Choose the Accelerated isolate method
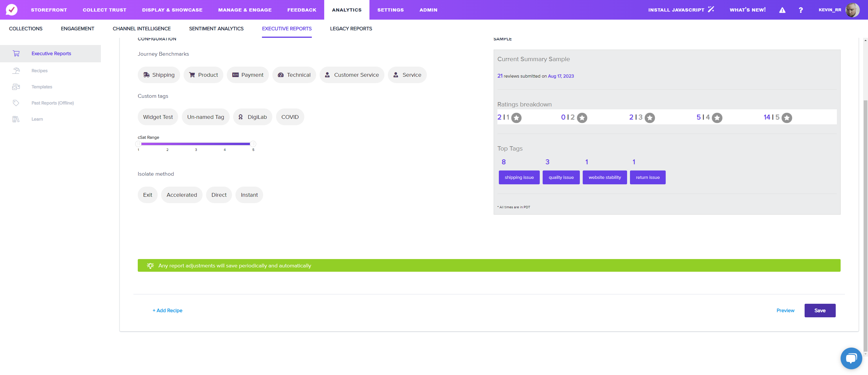The height and width of the screenshot is (375, 868). (182, 195)
